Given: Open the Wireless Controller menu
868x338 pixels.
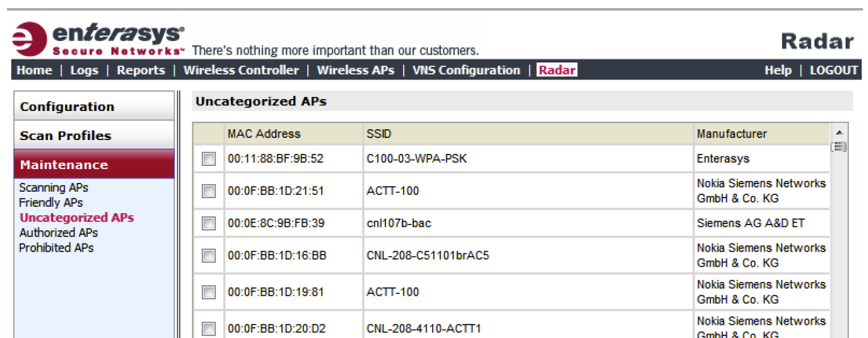Looking at the screenshot, I should point(241,70).
